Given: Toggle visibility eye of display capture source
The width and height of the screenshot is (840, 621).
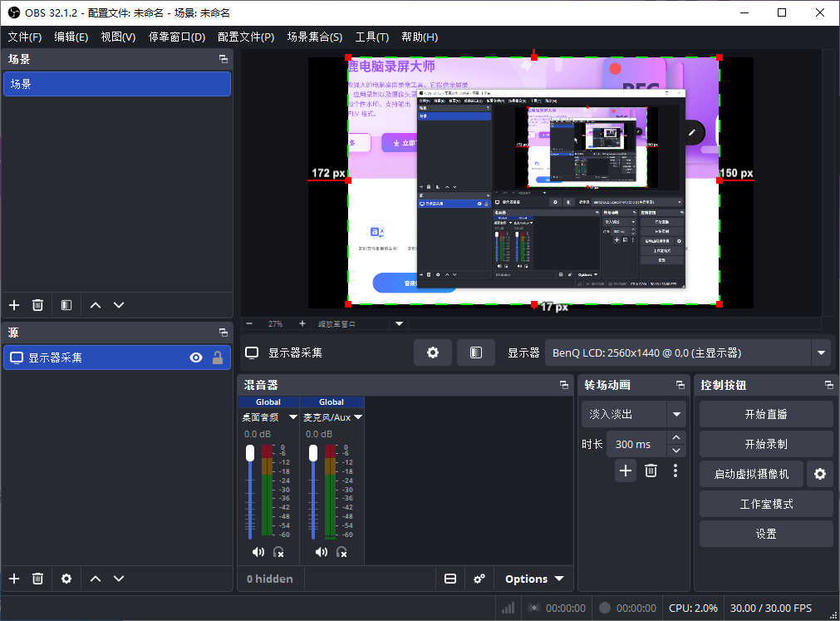Looking at the screenshot, I should (x=196, y=357).
